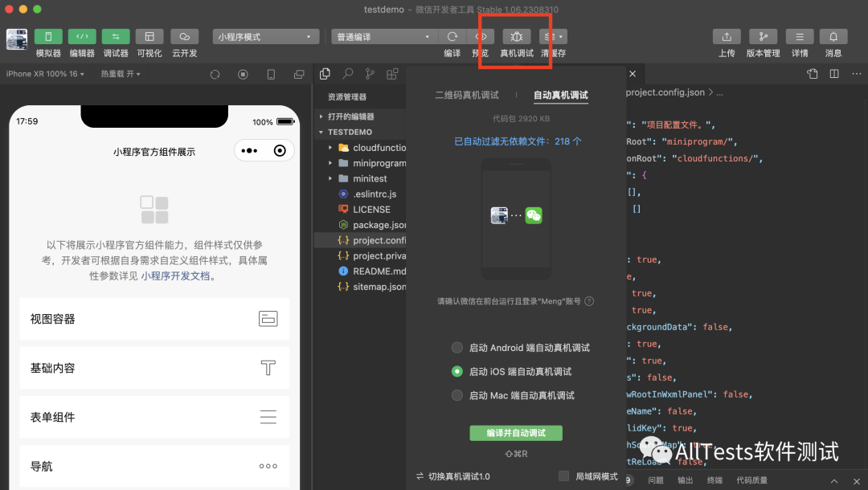Click the phone device icon above simulator
Viewport: 868px width, 490px height.
tap(272, 74)
